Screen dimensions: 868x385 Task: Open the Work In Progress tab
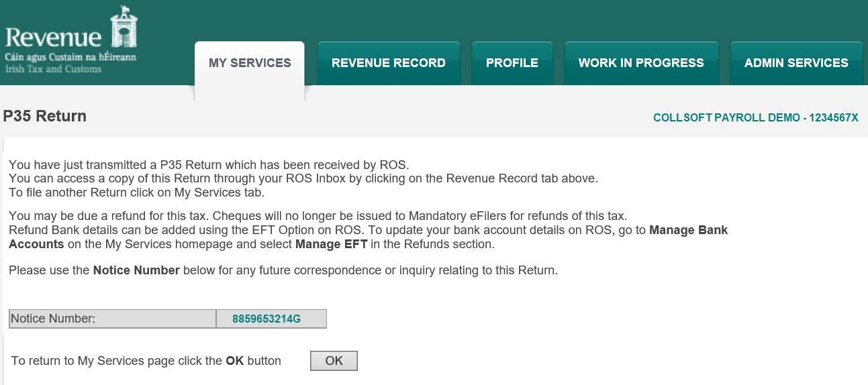[x=640, y=63]
